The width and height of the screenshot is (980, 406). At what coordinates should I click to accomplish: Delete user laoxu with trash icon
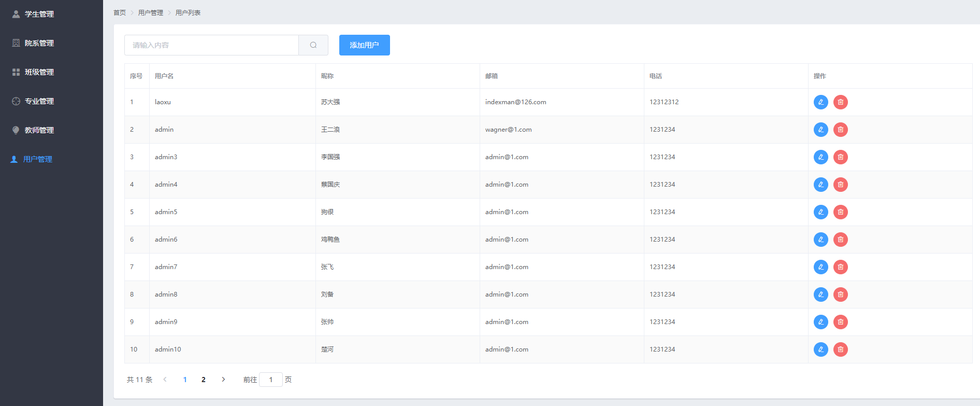pyautogui.click(x=840, y=102)
